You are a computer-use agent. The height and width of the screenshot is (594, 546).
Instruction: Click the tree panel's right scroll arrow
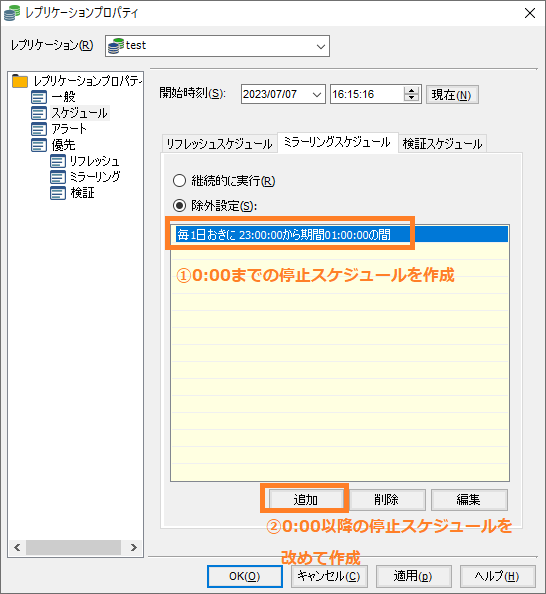click(x=133, y=547)
